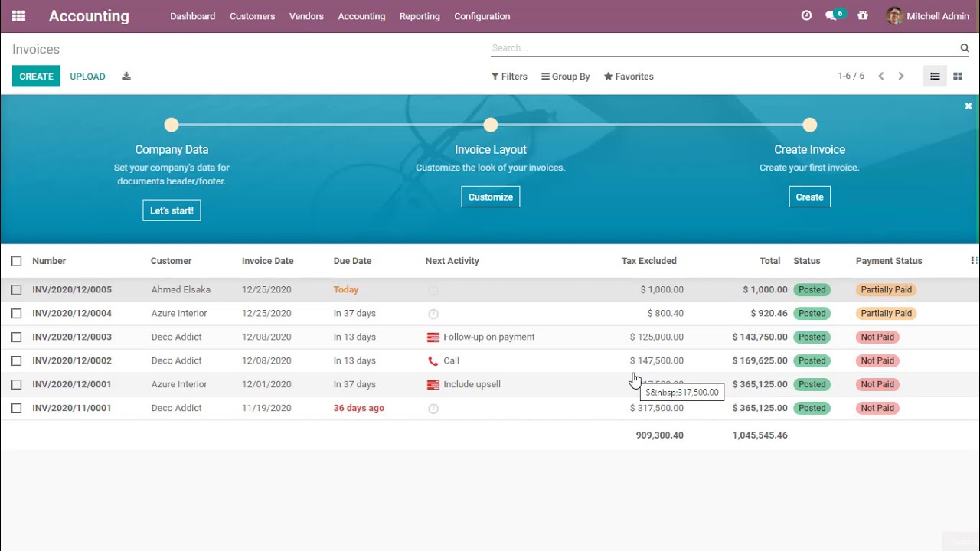The width and height of the screenshot is (980, 551).
Task: Sort by Payment Status column header
Action: [889, 261]
